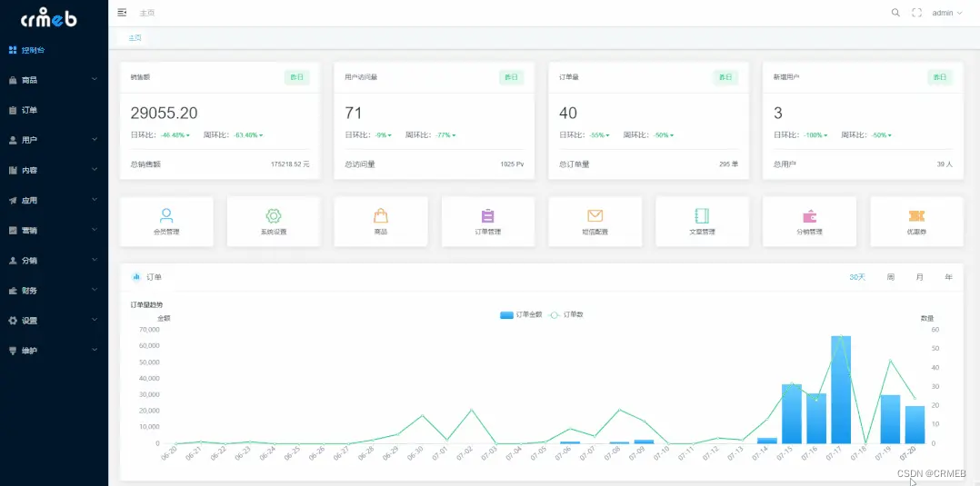The height and width of the screenshot is (486, 980).
Task: Expand the 内容 sidebar menu chevron
Action: pos(95,169)
